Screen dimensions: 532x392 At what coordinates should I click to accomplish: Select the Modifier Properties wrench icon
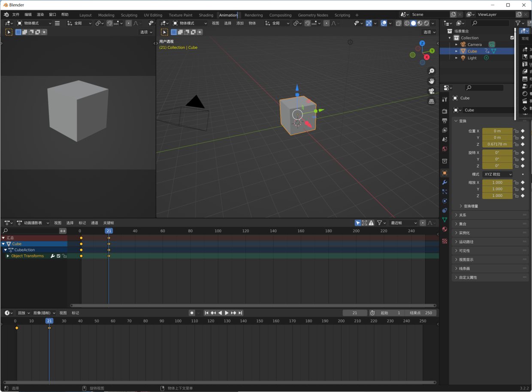click(444, 182)
